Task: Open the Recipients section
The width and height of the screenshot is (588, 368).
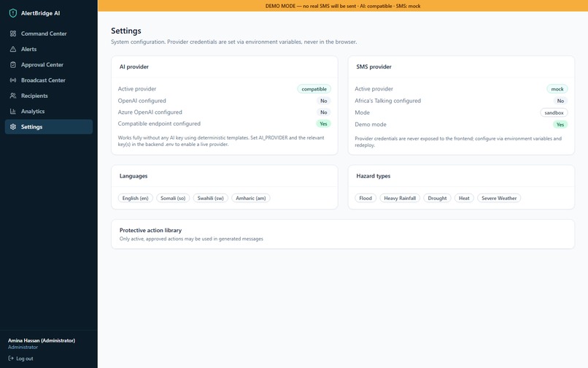Action: pyautogui.click(x=49, y=96)
